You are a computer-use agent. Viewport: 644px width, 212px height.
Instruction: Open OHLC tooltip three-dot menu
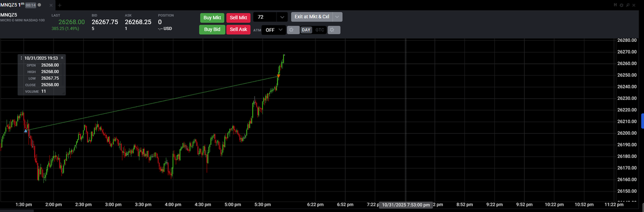pyautogui.click(x=21, y=57)
